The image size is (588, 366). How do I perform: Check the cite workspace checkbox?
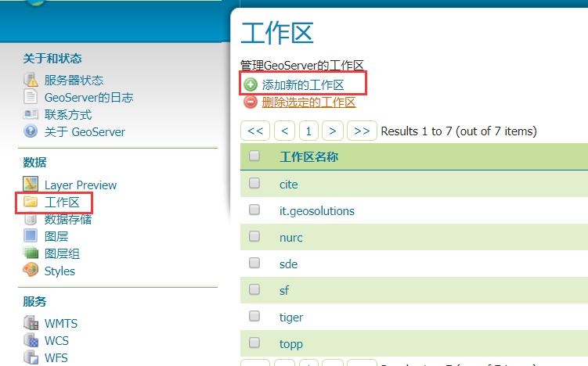(254, 183)
